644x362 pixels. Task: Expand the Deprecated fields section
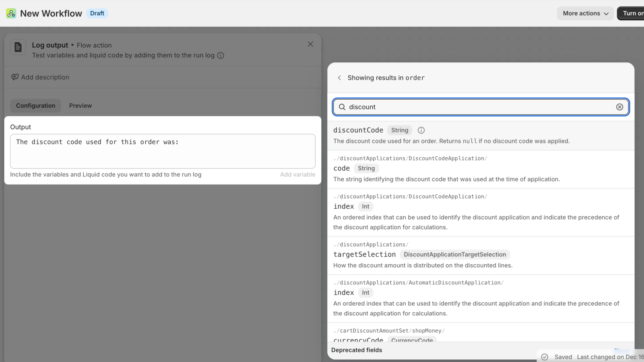[x=357, y=350]
